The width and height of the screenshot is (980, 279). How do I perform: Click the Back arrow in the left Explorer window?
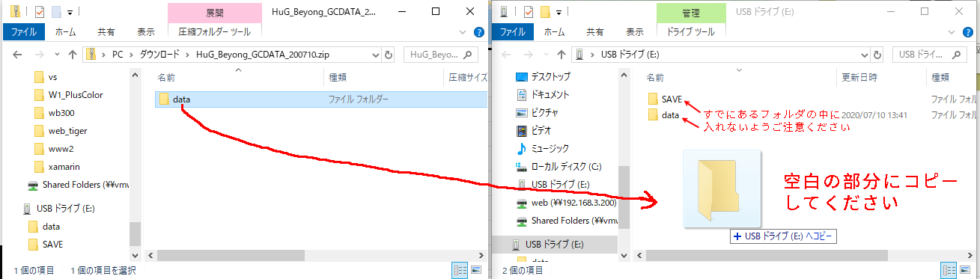pyautogui.click(x=17, y=55)
